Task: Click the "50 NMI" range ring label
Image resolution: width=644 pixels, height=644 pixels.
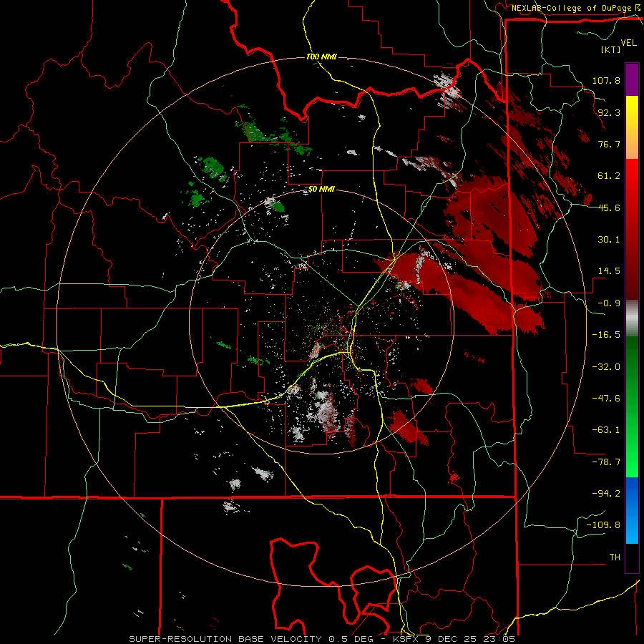Action: click(321, 190)
